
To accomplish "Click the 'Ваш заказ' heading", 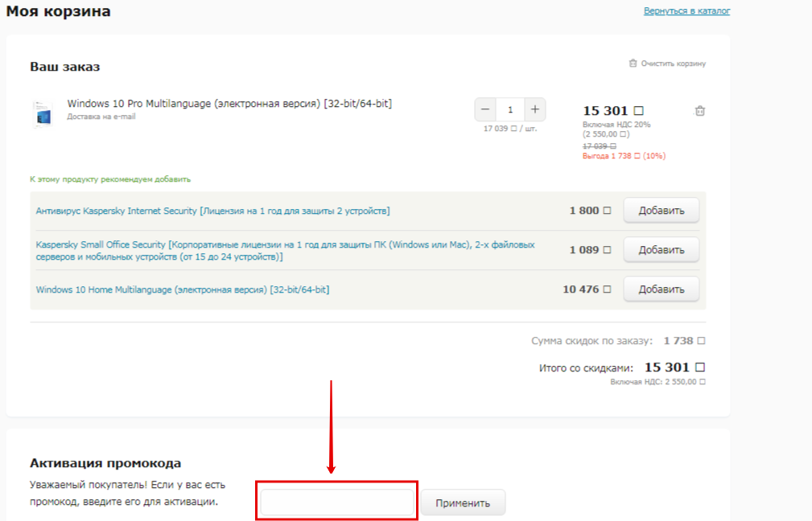I will (64, 67).
